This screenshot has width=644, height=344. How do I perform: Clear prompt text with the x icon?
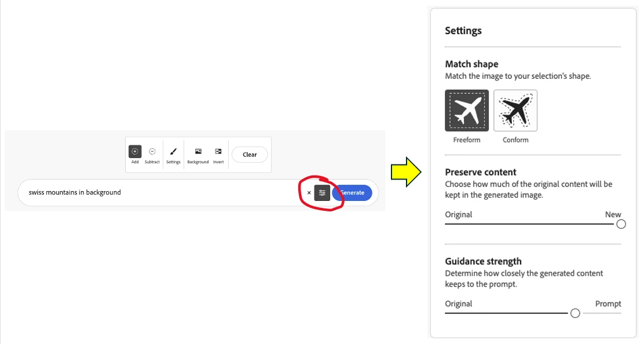point(309,193)
